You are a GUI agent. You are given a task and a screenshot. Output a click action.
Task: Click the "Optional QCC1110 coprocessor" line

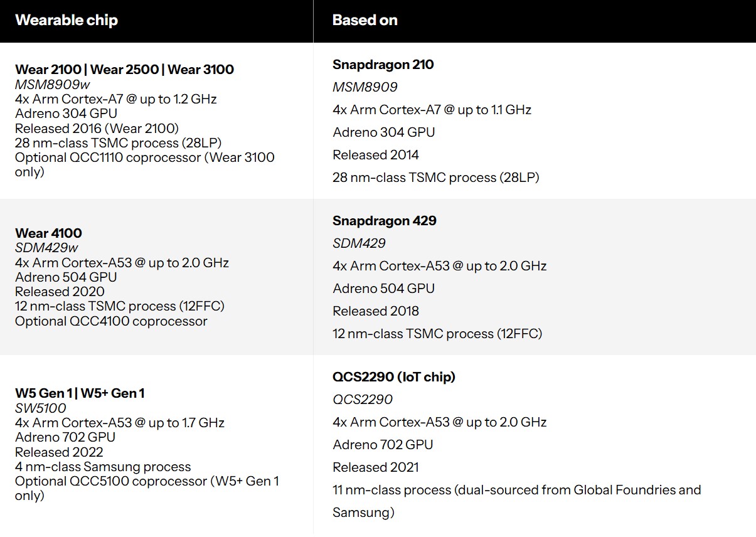click(x=144, y=157)
